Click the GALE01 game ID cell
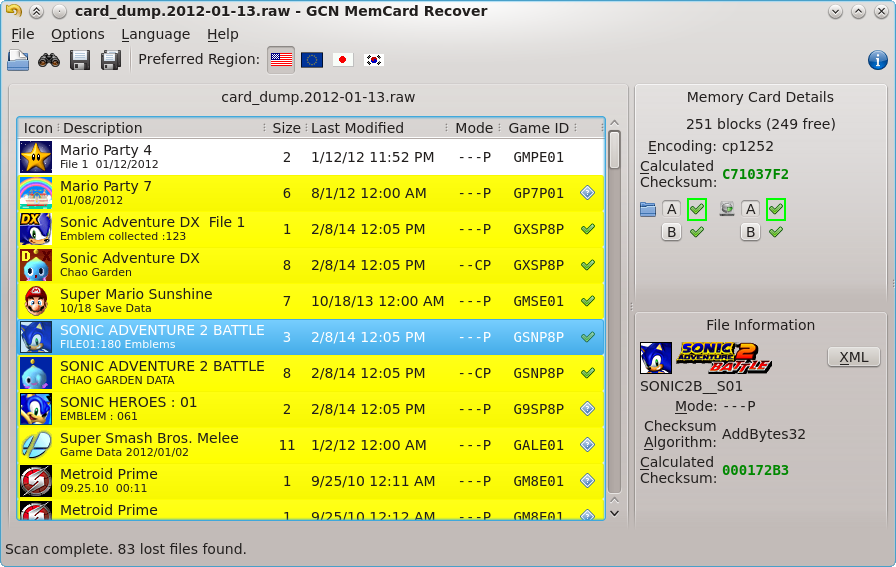The width and height of the screenshot is (896, 567). (x=538, y=445)
